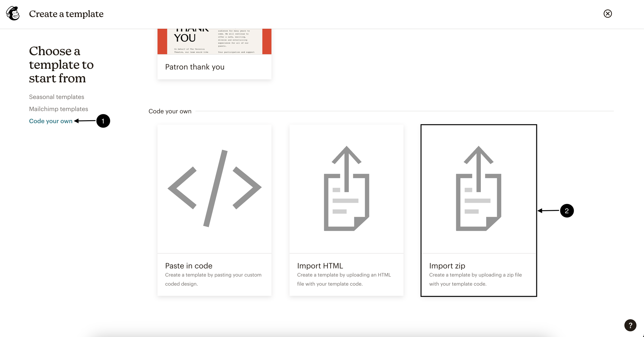The width and height of the screenshot is (644, 337).
Task: Click the Code your own section heading
Action: pos(170,111)
